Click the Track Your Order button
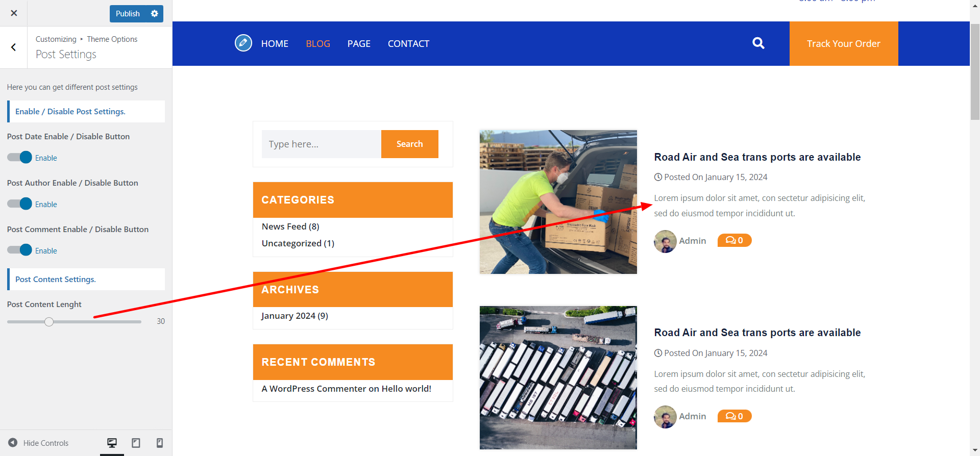980x456 pixels. point(843,44)
